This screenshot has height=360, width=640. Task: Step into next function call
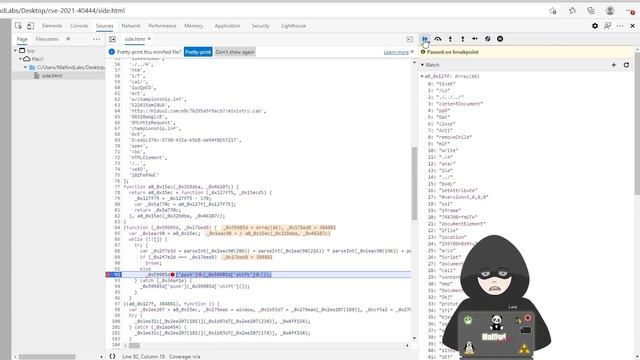tap(450, 39)
